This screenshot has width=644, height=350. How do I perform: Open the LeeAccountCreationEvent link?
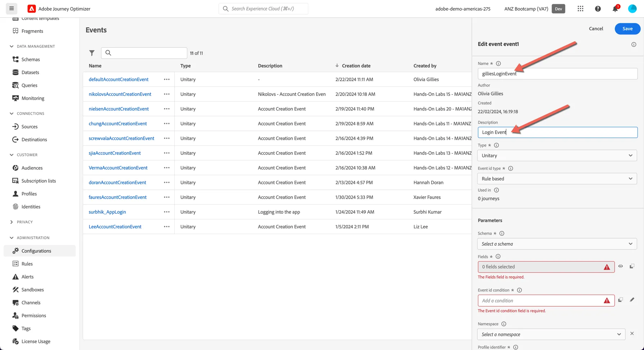point(115,227)
